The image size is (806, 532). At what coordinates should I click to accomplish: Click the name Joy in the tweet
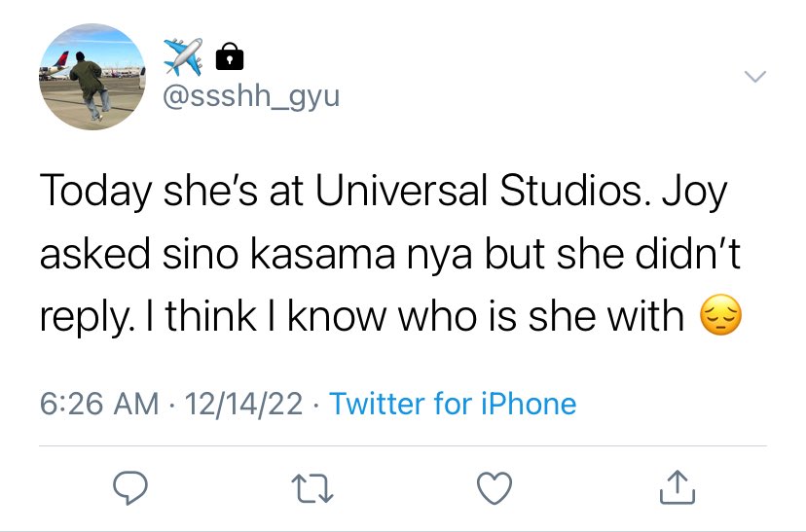[694, 194]
